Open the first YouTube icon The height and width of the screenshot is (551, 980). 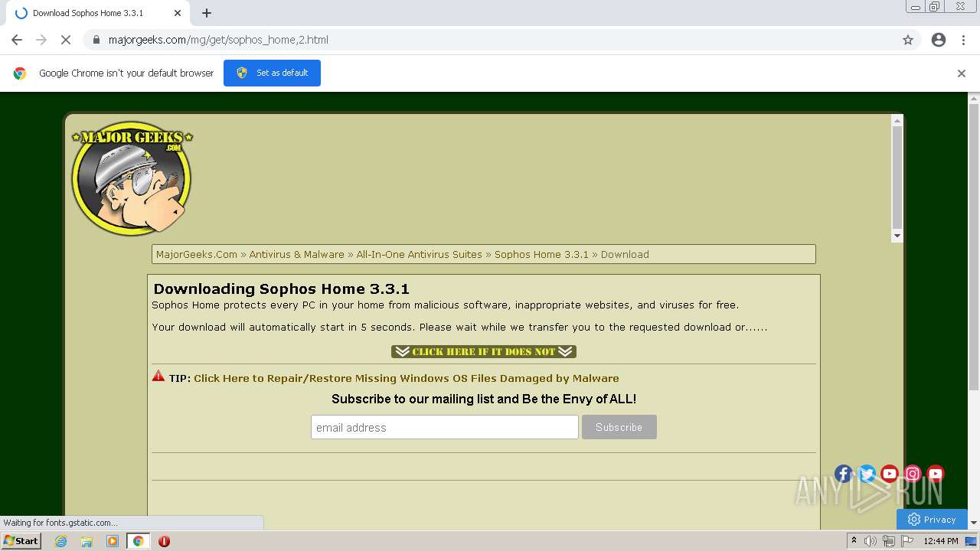[x=890, y=474]
